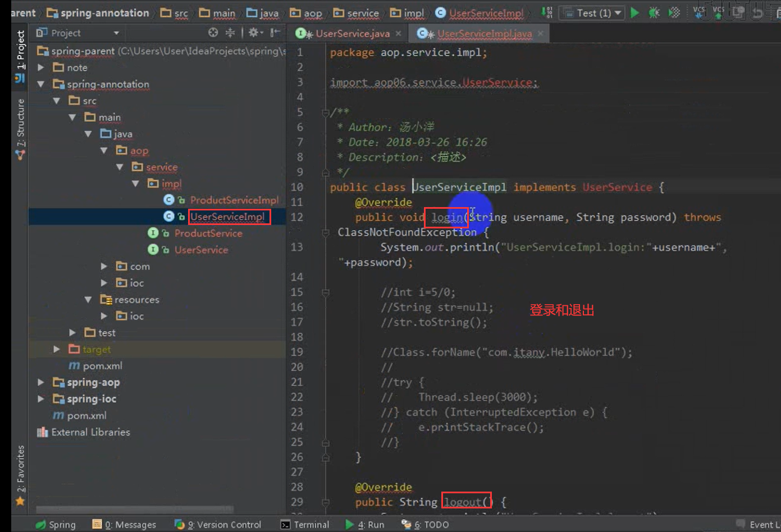
Task: Fold the login method via gutter toggle at line 12
Action: pyautogui.click(x=325, y=232)
